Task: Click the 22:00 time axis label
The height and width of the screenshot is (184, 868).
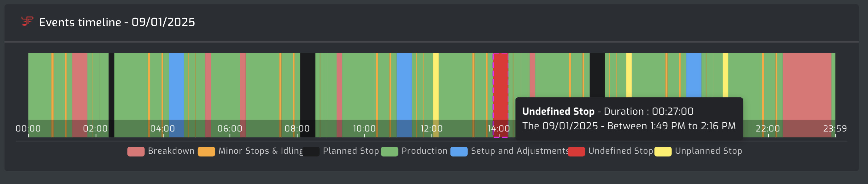Action: [x=768, y=129]
